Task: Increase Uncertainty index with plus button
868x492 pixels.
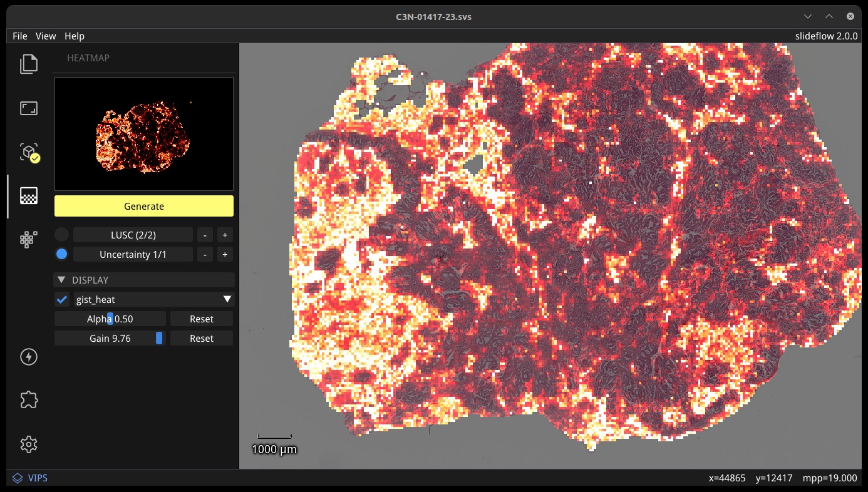Action: point(225,254)
